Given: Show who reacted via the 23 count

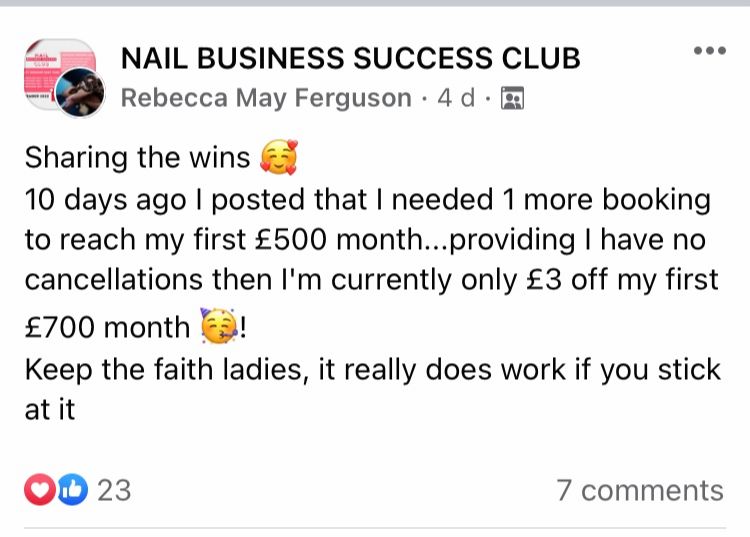Looking at the screenshot, I should (x=114, y=490).
